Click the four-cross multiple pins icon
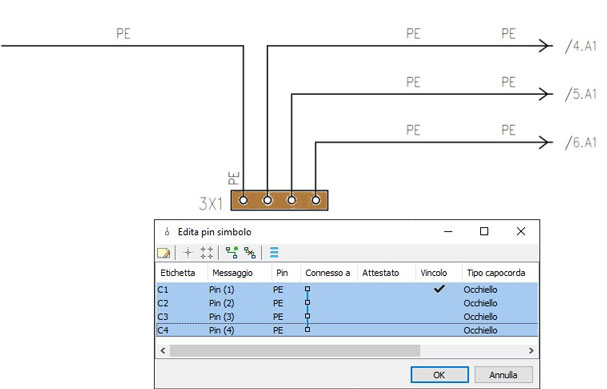607x389 pixels. click(206, 253)
